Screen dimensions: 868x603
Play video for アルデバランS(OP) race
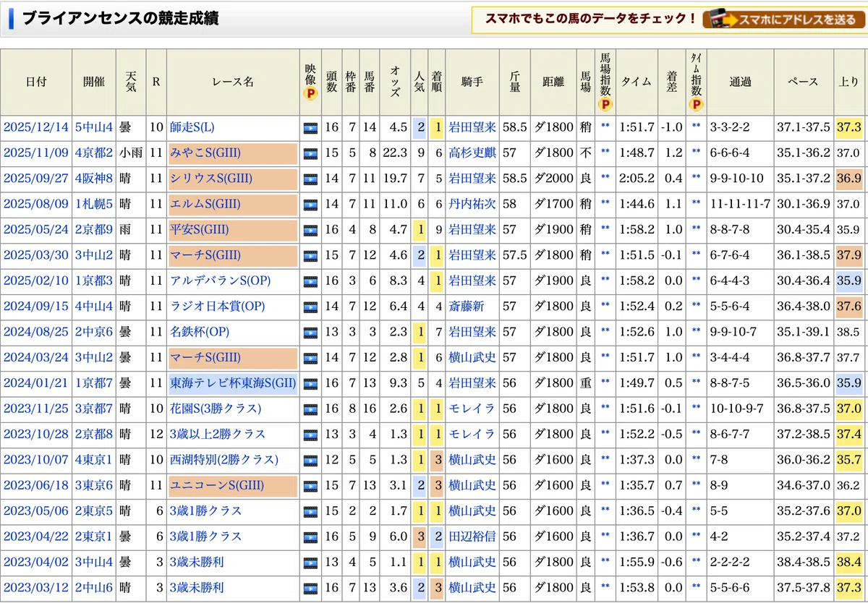click(x=310, y=281)
